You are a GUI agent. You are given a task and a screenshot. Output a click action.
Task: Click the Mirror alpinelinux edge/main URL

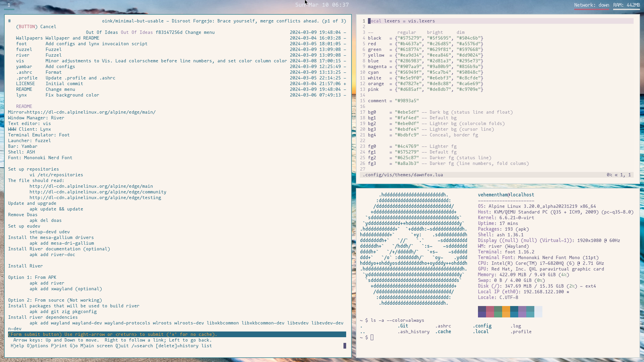point(91,112)
